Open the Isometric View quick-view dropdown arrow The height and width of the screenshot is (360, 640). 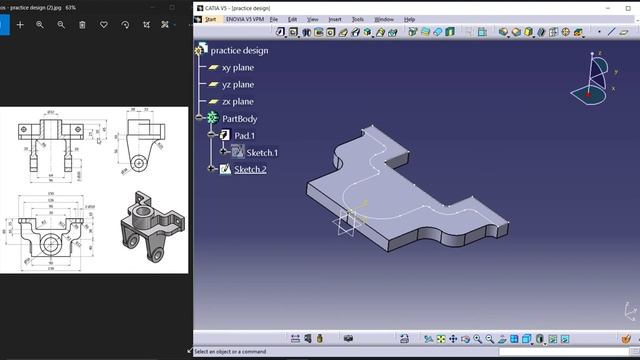pyautogui.click(x=532, y=344)
